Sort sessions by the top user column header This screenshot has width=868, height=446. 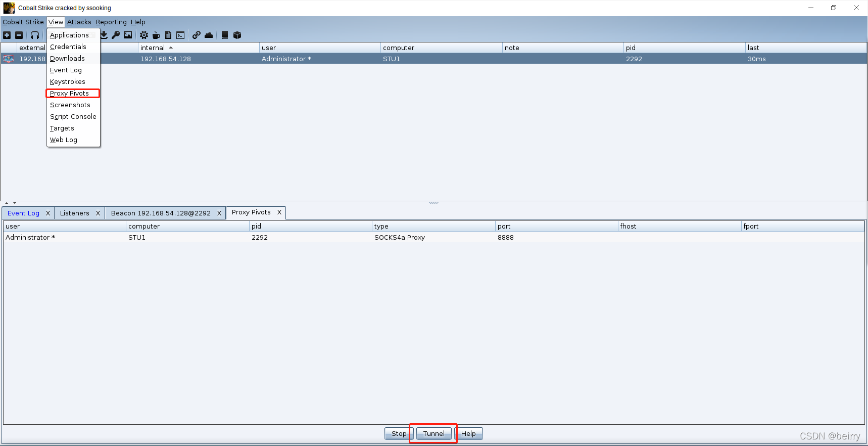tap(320, 48)
